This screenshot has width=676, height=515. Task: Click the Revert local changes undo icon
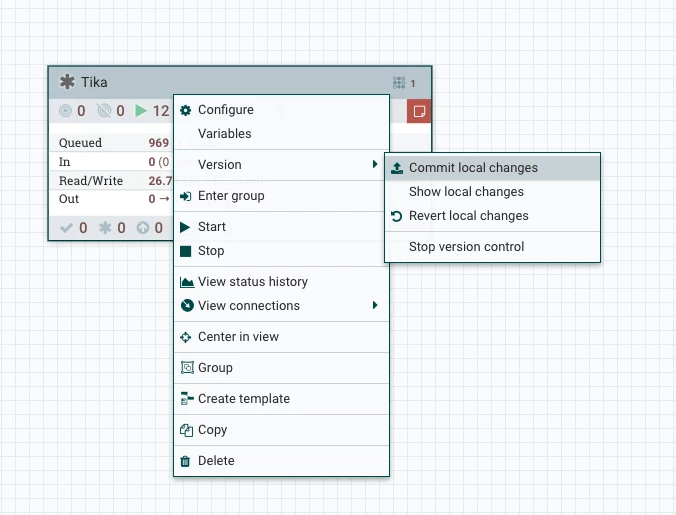397,216
